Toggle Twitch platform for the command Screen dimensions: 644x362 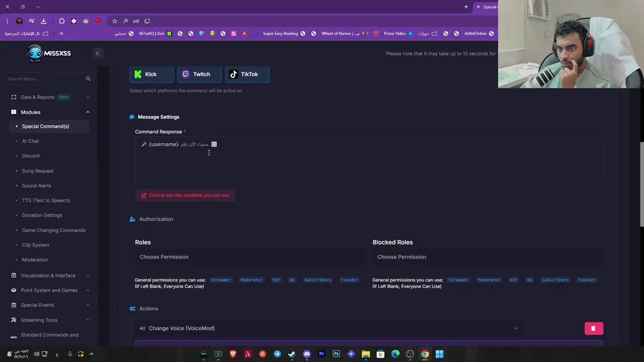(x=199, y=74)
